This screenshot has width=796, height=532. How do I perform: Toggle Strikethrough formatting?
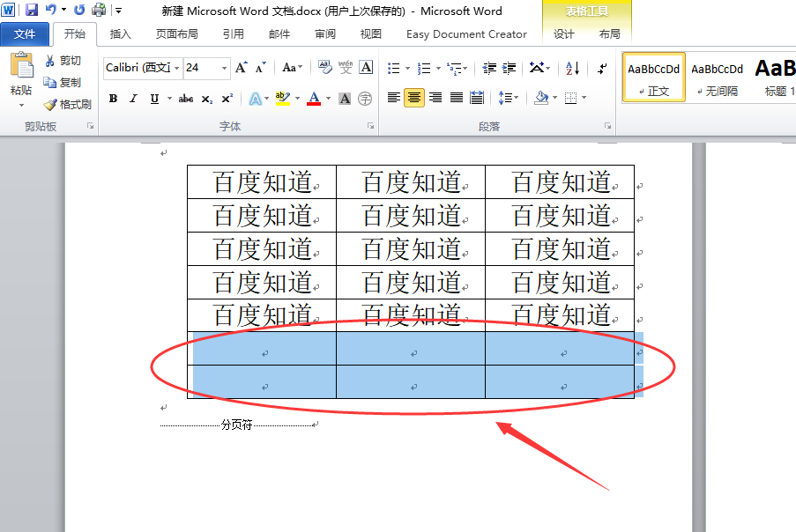(x=186, y=99)
